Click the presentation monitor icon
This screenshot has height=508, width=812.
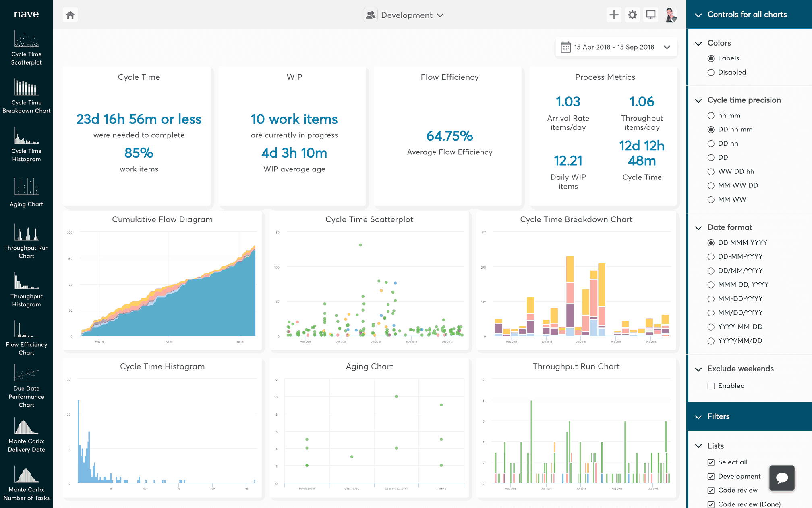tap(651, 15)
